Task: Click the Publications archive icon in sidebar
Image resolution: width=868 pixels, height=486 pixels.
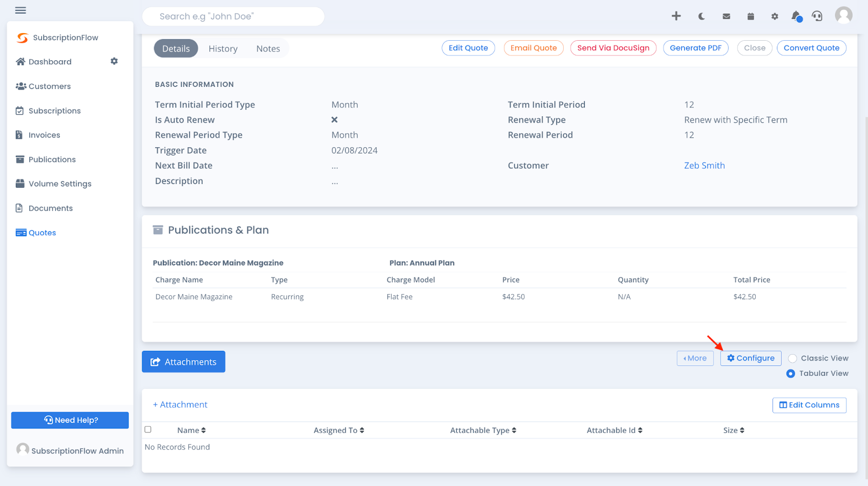Action: point(20,159)
